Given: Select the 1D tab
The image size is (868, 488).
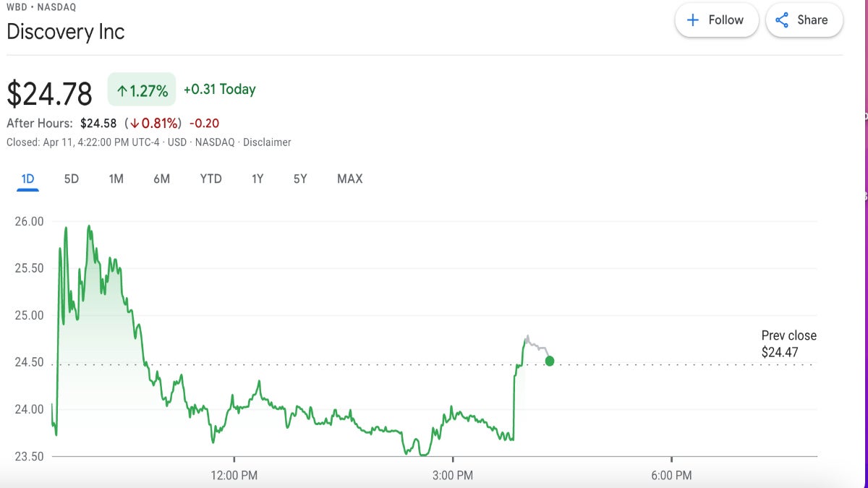Looking at the screenshot, I should (28, 179).
